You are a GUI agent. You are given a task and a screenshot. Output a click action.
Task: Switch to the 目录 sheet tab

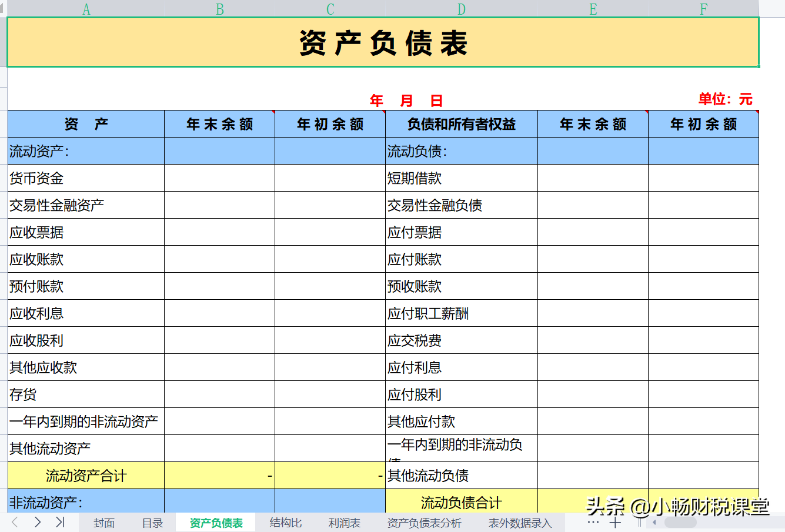152,523
